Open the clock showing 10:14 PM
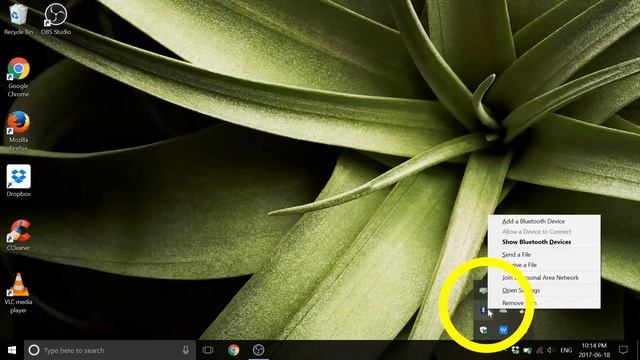 594,350
